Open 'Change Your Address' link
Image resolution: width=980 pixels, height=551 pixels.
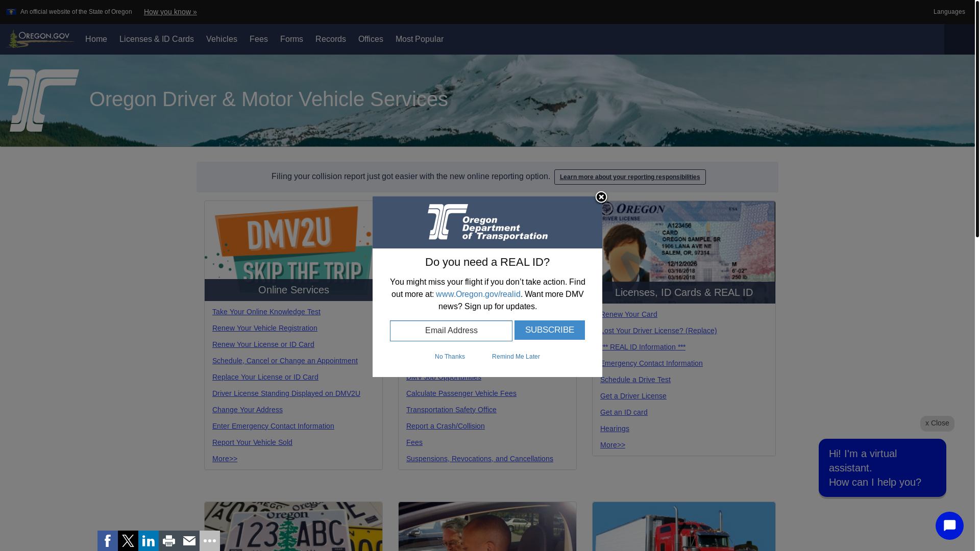pos(248,410)
